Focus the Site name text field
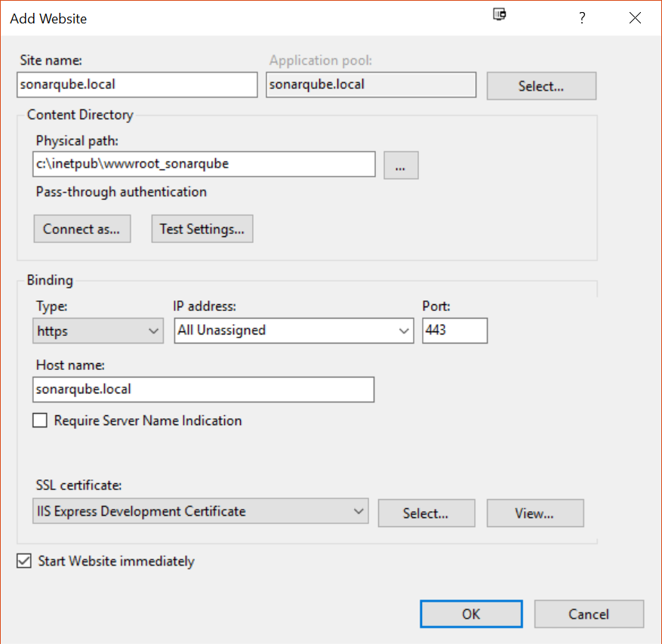 (137, 85)
